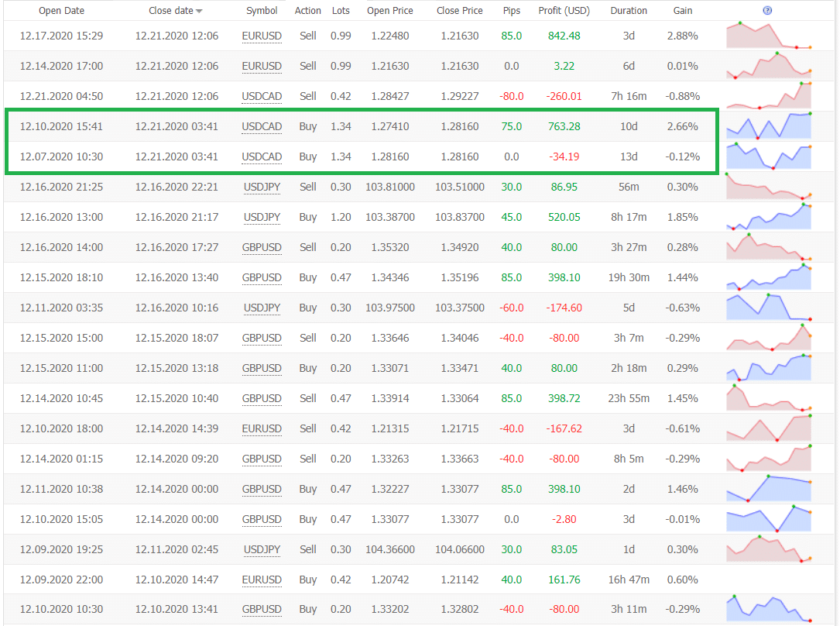View sparkline chart for 86.95 USDJPY trade

(x=769, y=186)
